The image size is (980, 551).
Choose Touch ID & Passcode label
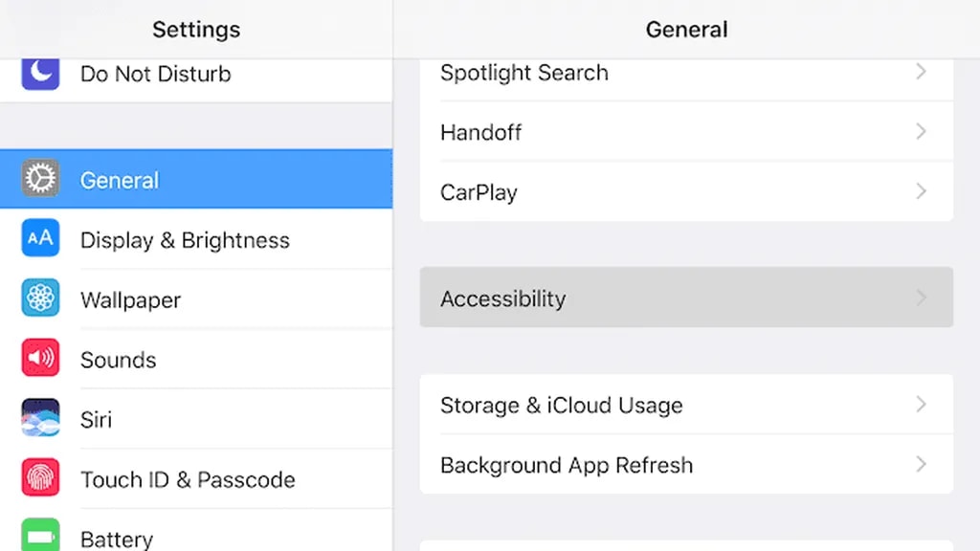[188, 479]
